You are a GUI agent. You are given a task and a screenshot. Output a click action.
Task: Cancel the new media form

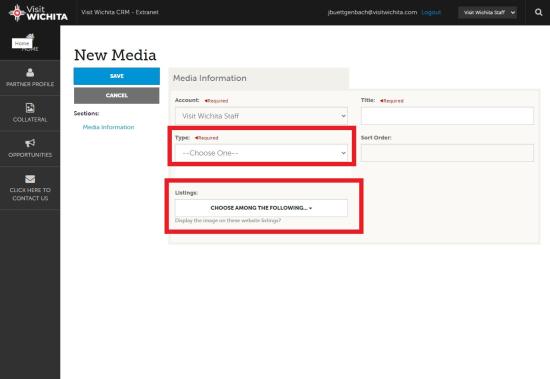coord(117,95)
